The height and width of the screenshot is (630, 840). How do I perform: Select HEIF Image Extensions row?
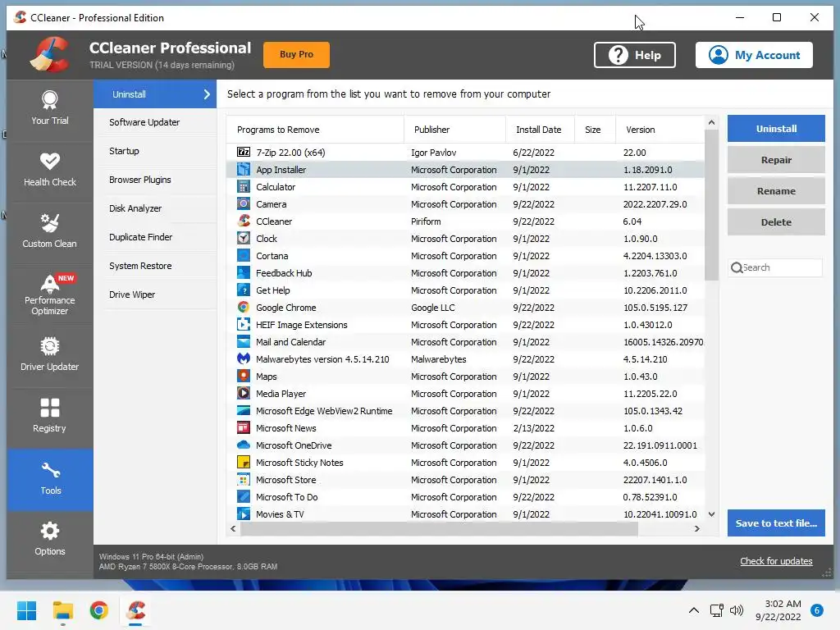pyautogui.click(x=465, y=324)
